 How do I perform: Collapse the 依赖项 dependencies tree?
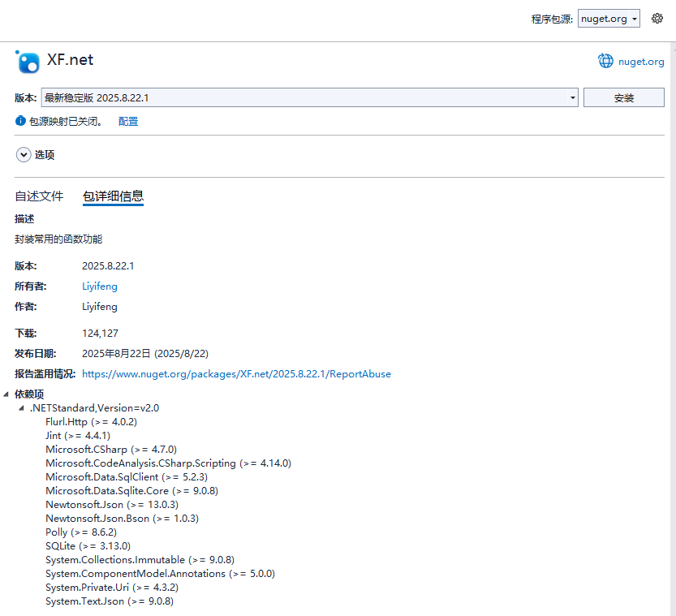point(6,394)
